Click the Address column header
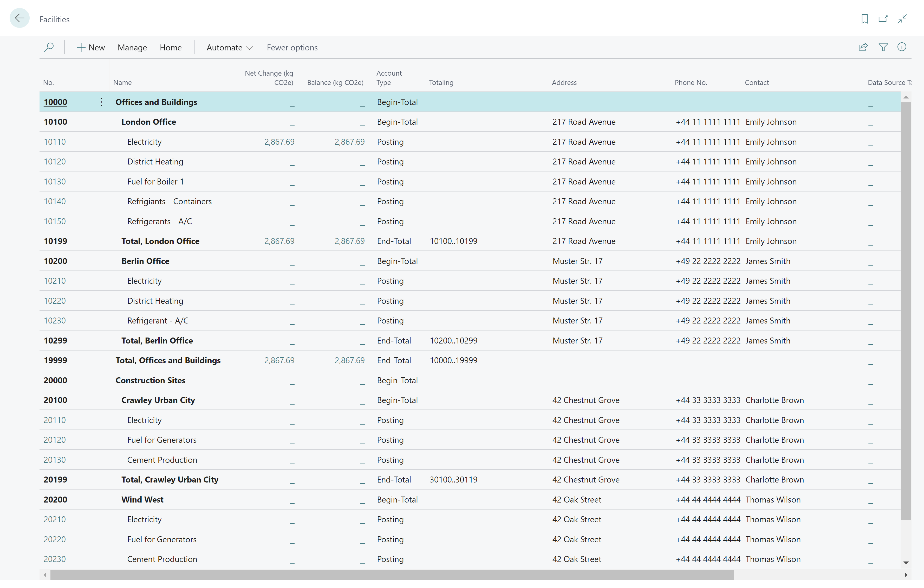 [x=564, y=82]
